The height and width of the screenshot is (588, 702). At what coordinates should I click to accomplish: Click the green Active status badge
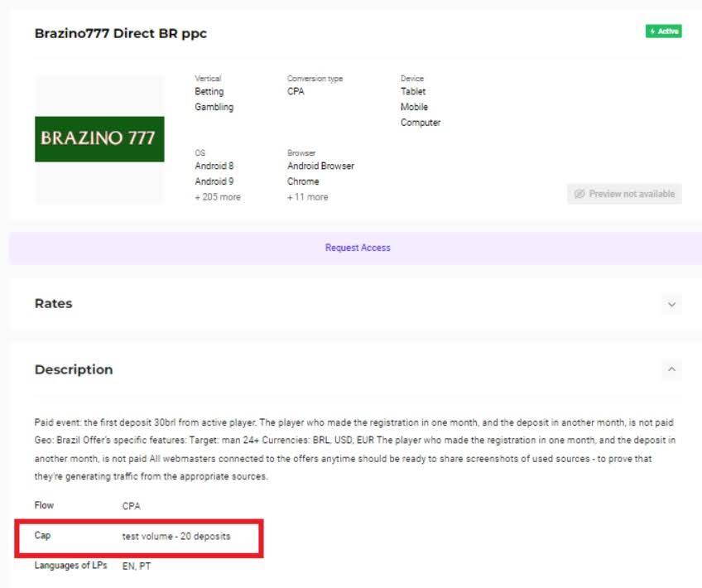click(x=663, y=31)
